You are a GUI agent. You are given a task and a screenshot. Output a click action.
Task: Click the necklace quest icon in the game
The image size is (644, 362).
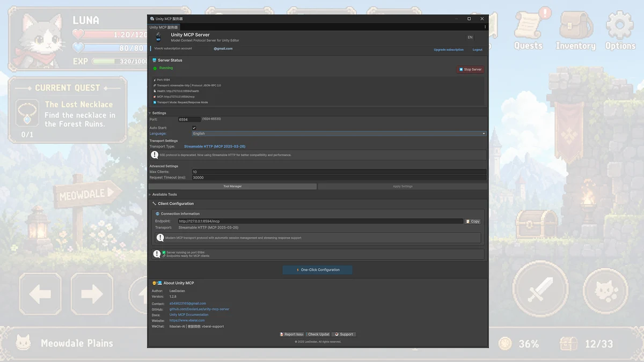27,113
